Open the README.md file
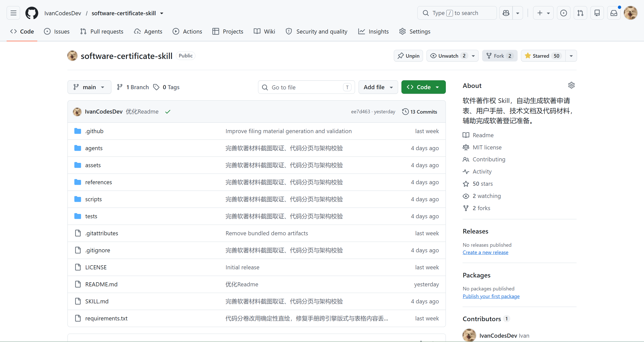Viewport: 644px width, 342px height. tap(101, 284)
